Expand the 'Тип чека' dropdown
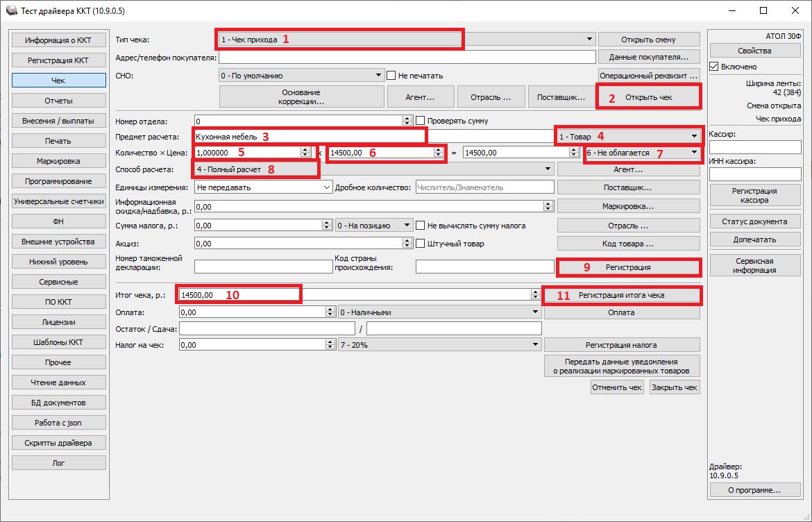The width and height of the screenshot is (812, 522). tap(589, 40)
